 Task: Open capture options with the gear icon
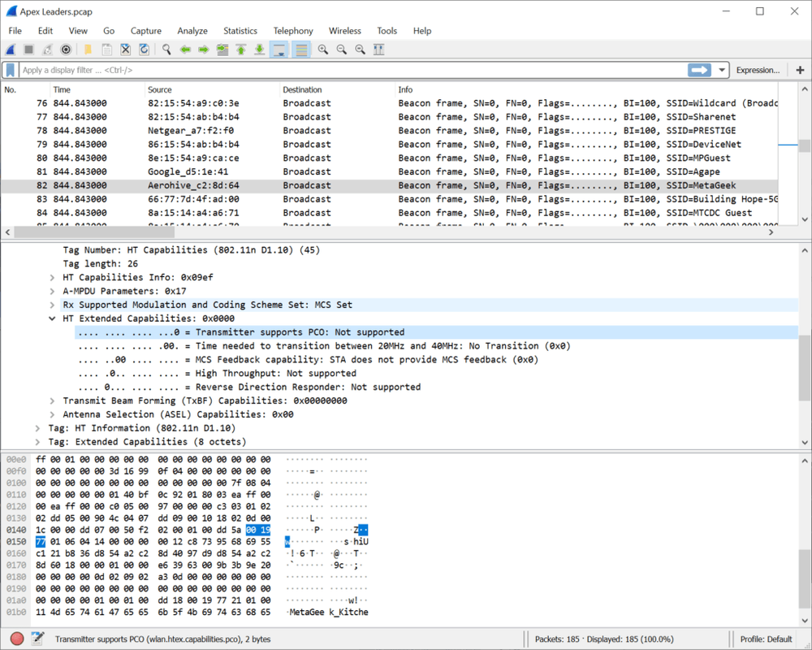65,50
